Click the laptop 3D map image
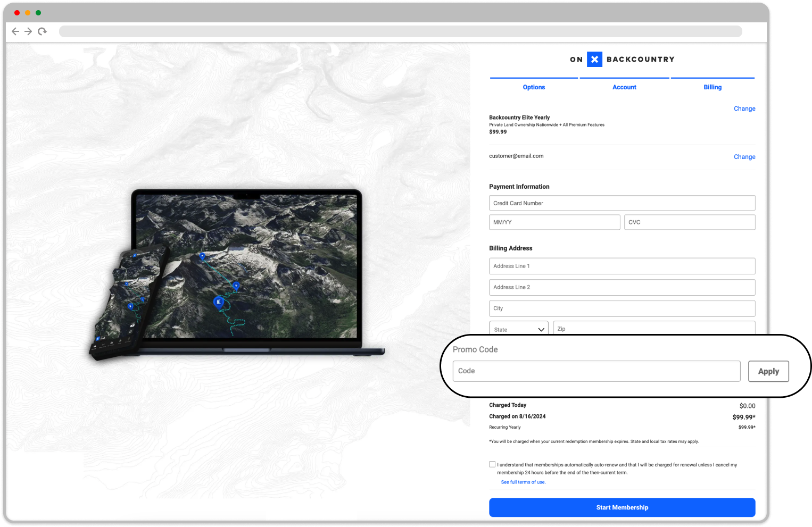This screenshot has height=527, width=812. point(247,266)
